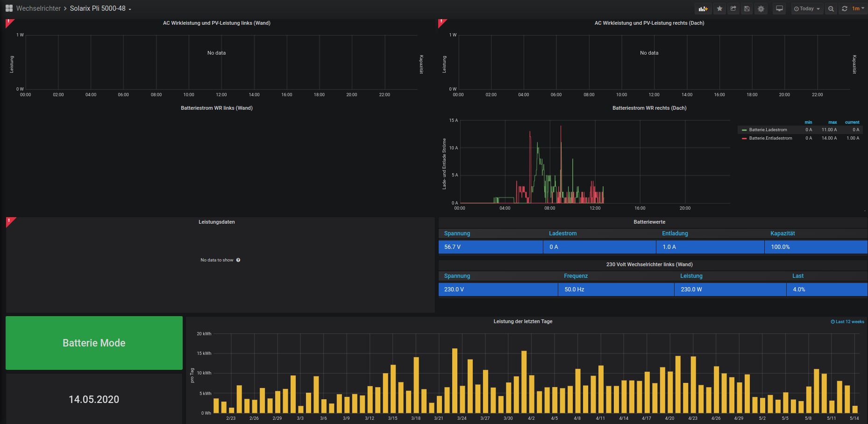This screenshot has width=868, height=424.
Task: Open the Today time range picker
Action: click(x=807, y=8)
